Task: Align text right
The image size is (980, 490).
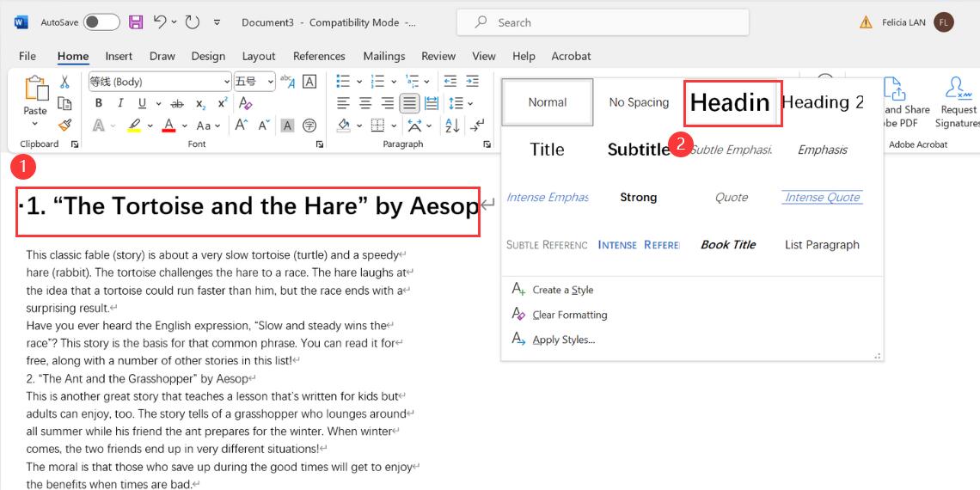Action: (x=388, y=103)
